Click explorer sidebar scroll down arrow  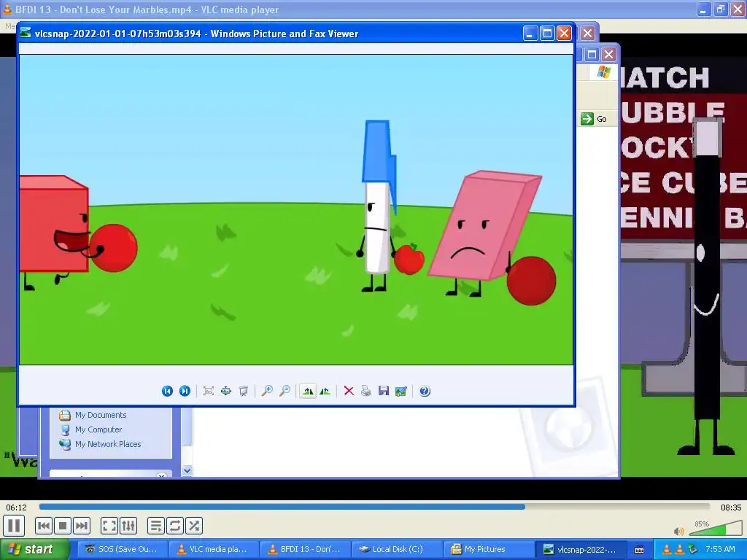[187, 470]
